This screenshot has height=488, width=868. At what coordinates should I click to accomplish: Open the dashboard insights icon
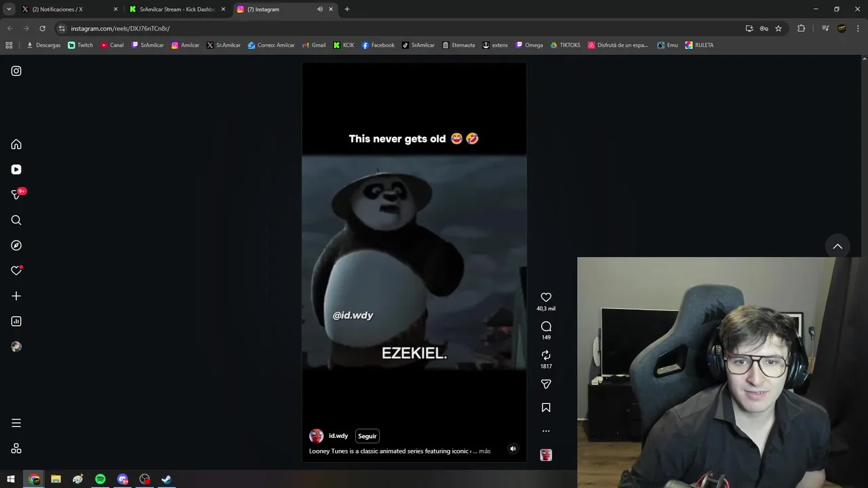click(16, 321)
